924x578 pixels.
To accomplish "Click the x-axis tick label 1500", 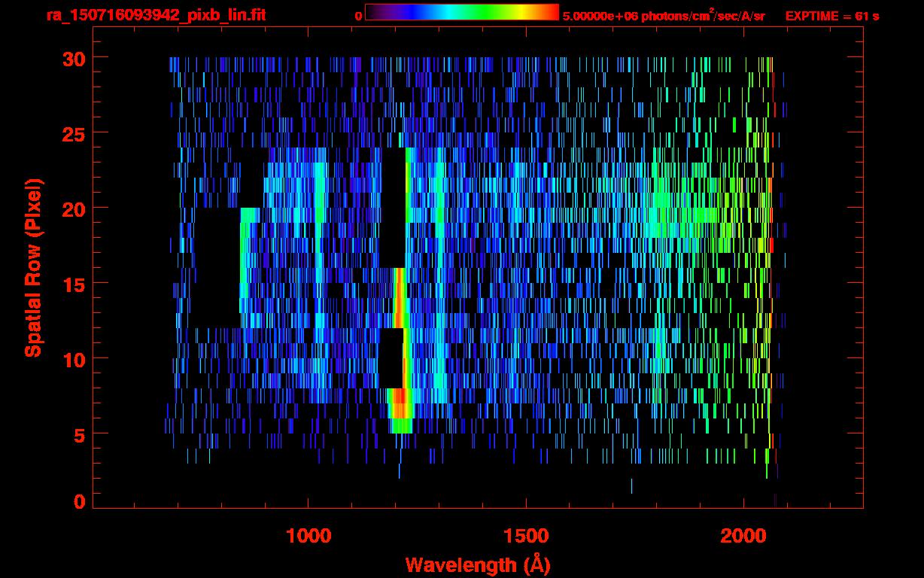I will click(526, 536).
